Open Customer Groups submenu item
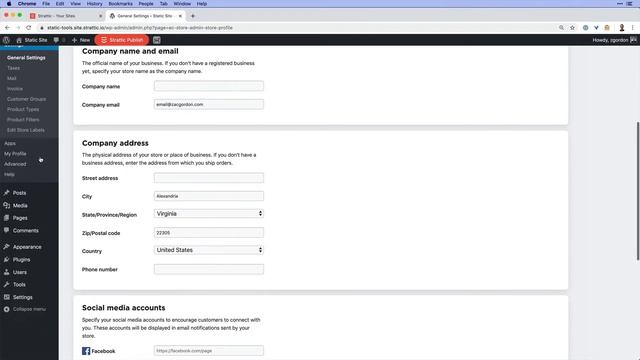640x360 pixels. click(x=27, y=99)
